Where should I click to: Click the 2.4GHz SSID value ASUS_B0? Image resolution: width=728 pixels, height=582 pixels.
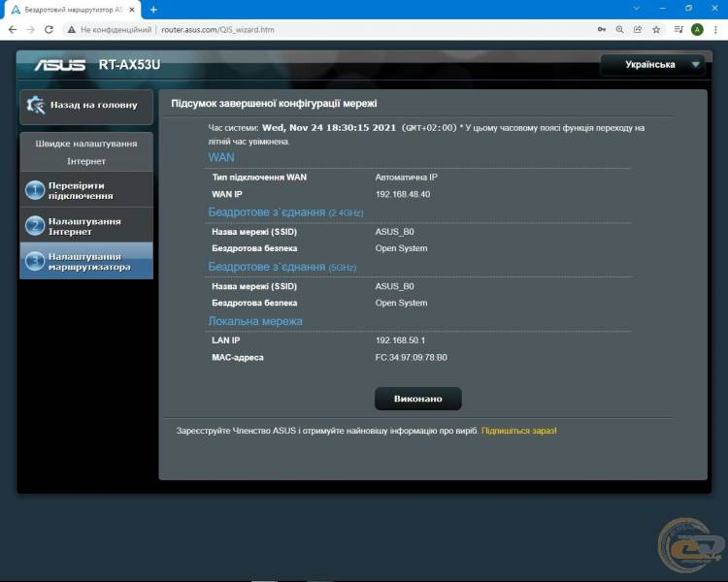pos(395,232)
